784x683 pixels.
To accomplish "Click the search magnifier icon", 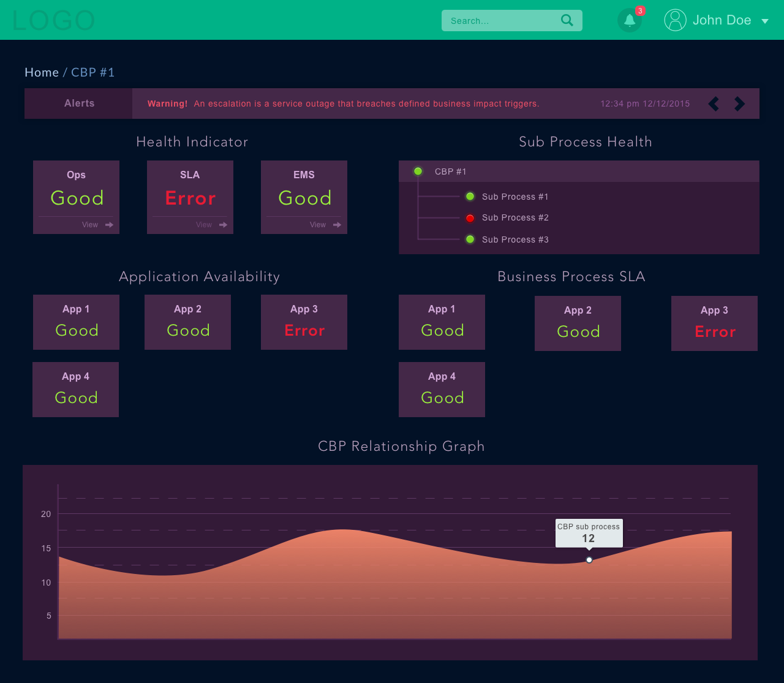I will (x=567, y=20).
